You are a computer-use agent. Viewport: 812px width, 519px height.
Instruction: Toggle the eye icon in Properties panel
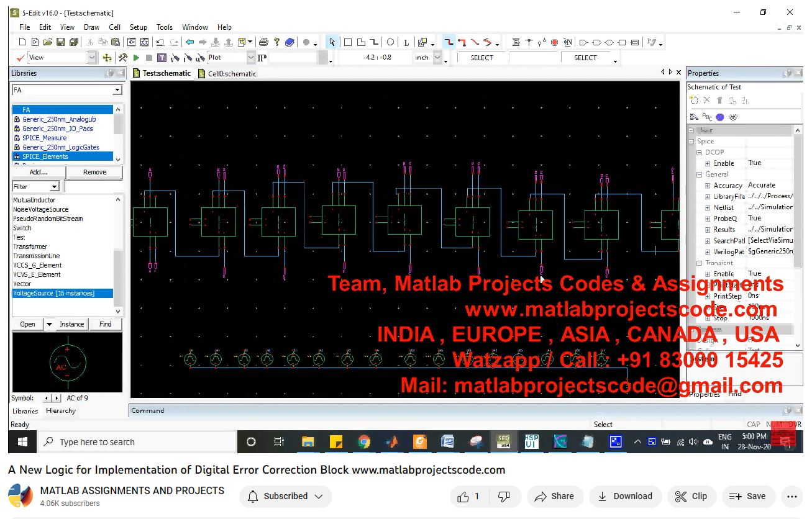(733, 117)
